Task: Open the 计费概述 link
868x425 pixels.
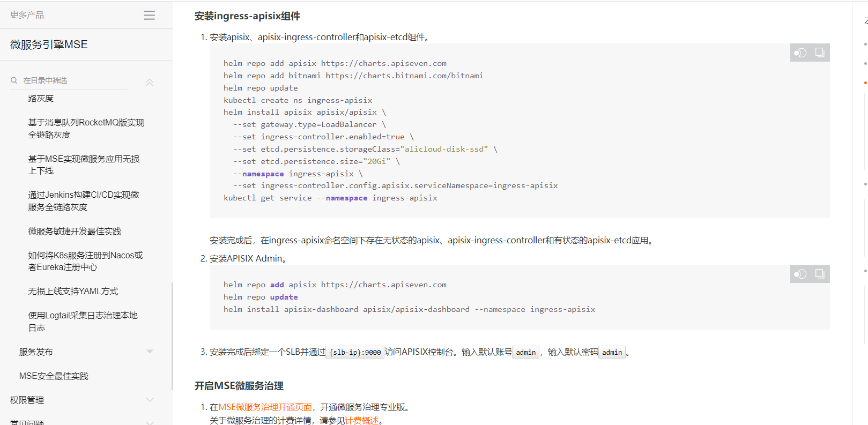Action: pyautogui.click(x=362, y=420)
